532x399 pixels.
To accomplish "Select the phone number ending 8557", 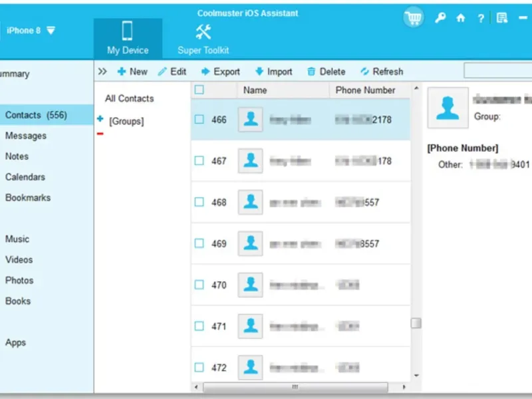I will point(357,243).
